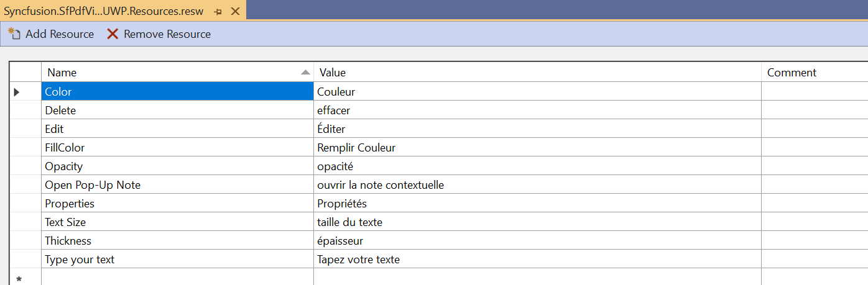Select the Remplir Couleur value cell
868x285 pixels.
tap(537, 147)
